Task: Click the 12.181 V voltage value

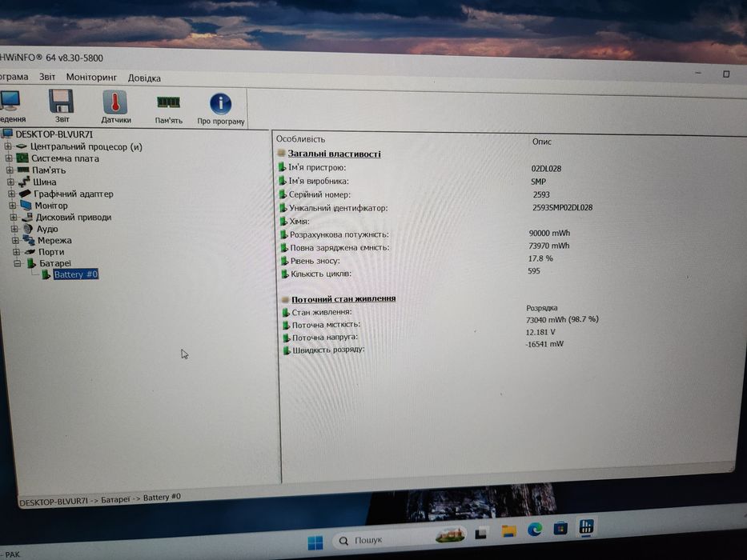Action: 540,332
